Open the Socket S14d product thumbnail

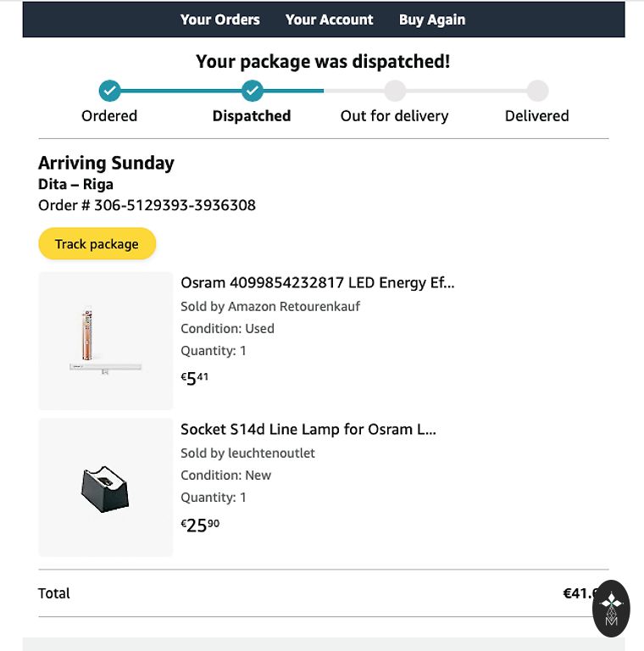(x=106, y=487)
